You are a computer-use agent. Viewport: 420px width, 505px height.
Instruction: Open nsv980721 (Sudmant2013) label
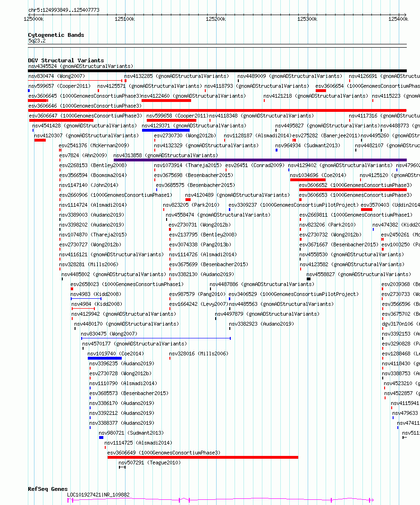[x=131, y=433]
